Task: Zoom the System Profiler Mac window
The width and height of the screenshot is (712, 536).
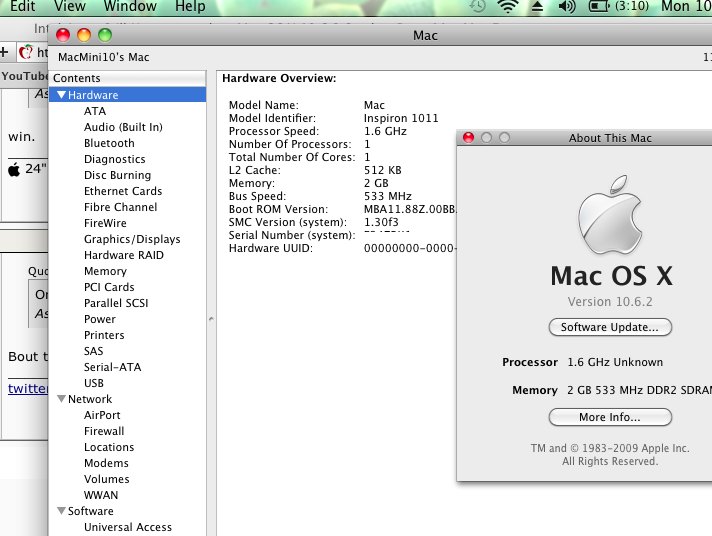Action: click(105, 35)
